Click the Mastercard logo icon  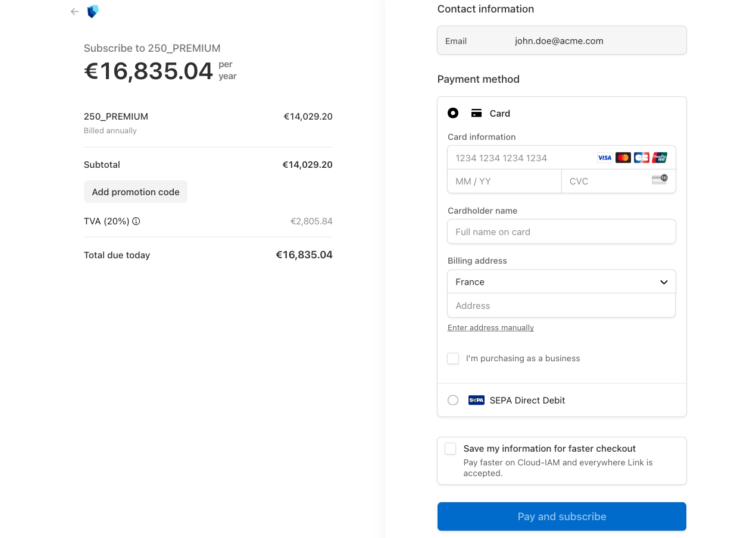(x=623, y=158)
